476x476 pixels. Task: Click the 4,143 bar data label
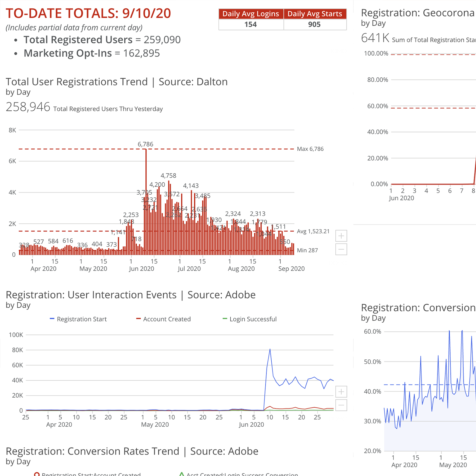tap(191, 186)
